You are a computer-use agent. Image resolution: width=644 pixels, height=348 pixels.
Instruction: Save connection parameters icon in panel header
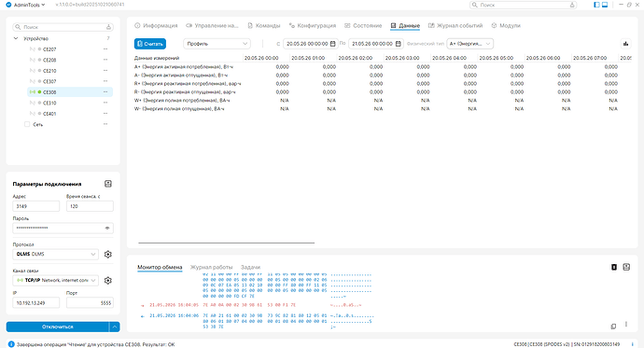click(108, 184)
